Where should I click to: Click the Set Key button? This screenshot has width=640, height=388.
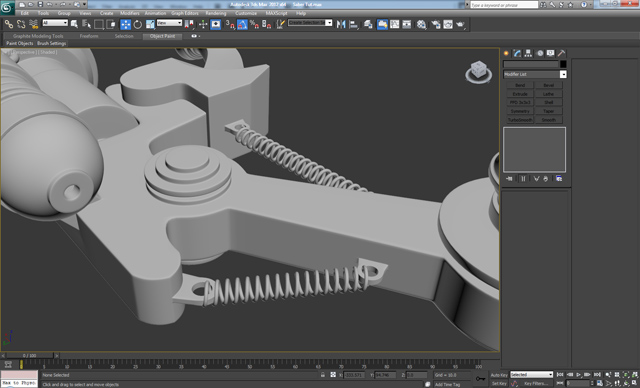point(499,384)
